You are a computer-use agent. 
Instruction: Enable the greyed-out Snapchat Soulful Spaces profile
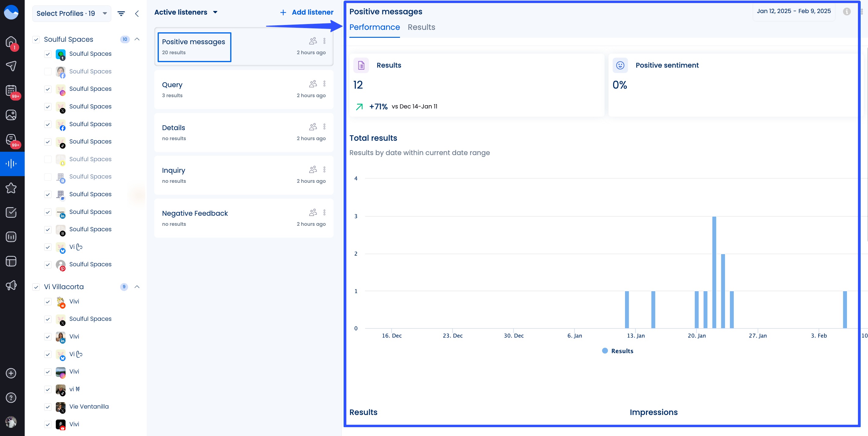pos(48,159)
